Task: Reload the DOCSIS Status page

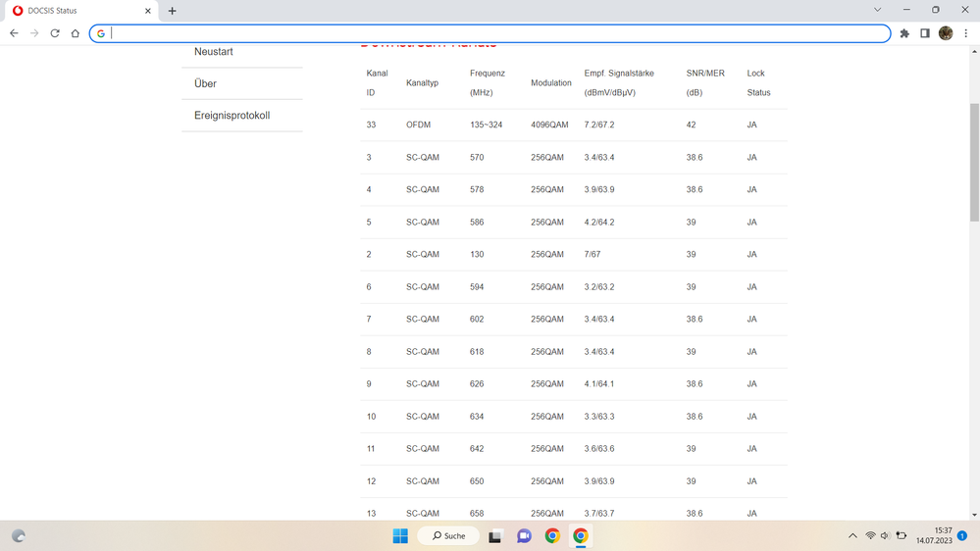Action: coord(55,33)
